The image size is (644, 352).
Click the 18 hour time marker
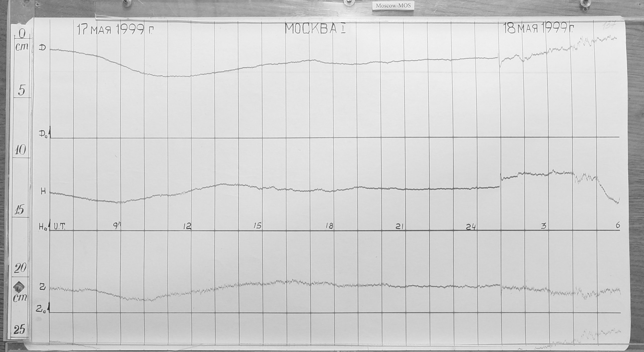pyautogui.click(x=329, y=226)
